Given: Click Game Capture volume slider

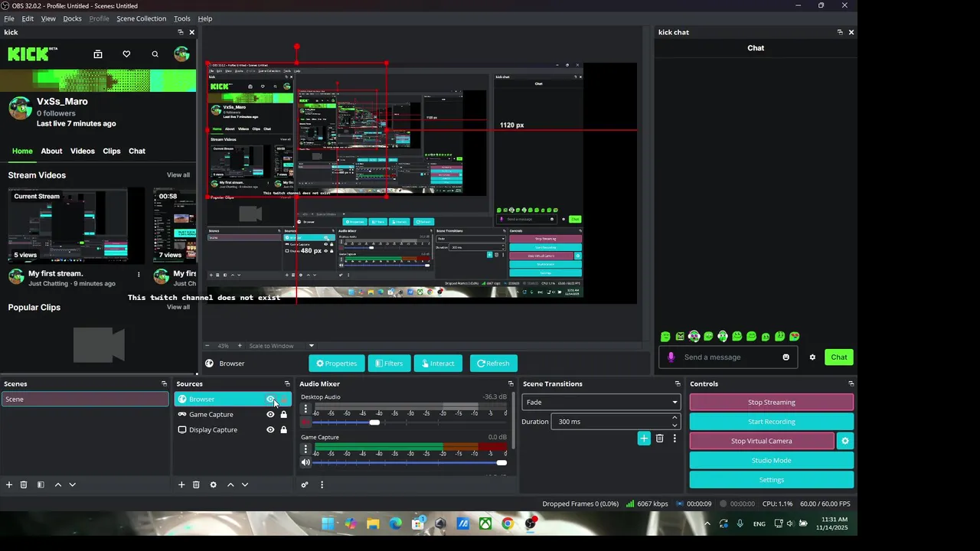Looking at the screenshot, I should (410, 462).
